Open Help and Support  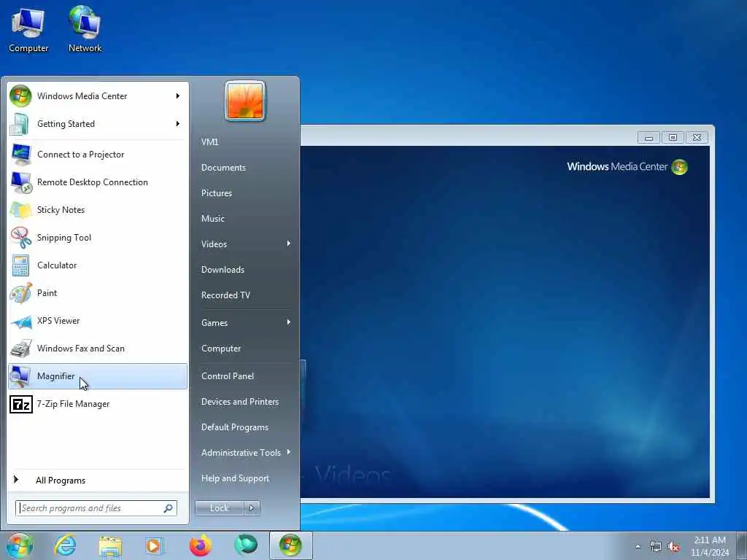(235, 478)
